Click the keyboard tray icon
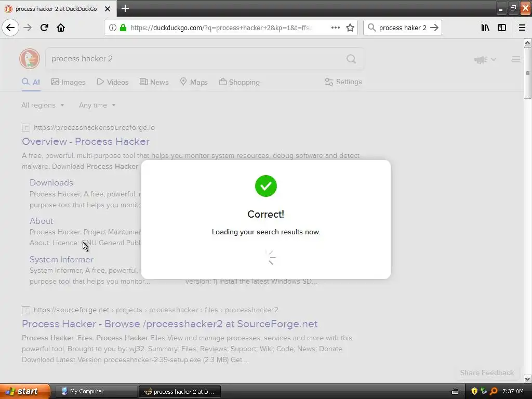Image resolution: width=532 pixels, height=399 pixels. click(x=455, y=392)
